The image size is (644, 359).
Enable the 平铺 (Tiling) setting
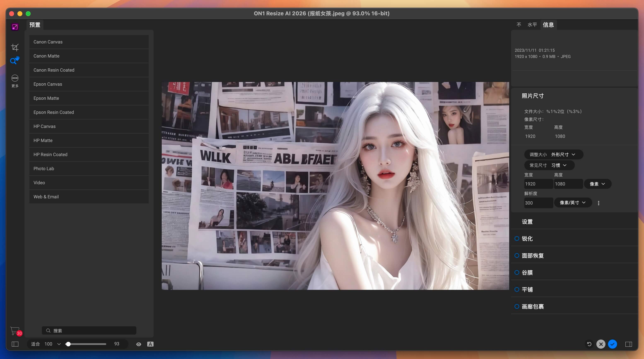click(517, 289)
